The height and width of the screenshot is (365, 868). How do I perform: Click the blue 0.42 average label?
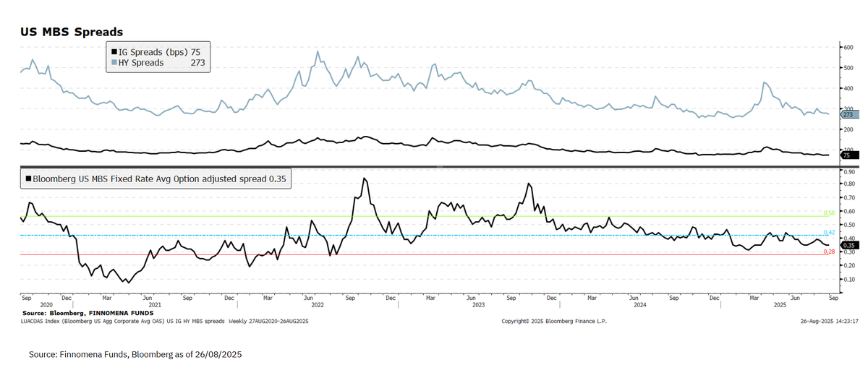pyautogui.click(x=830, y=232)
